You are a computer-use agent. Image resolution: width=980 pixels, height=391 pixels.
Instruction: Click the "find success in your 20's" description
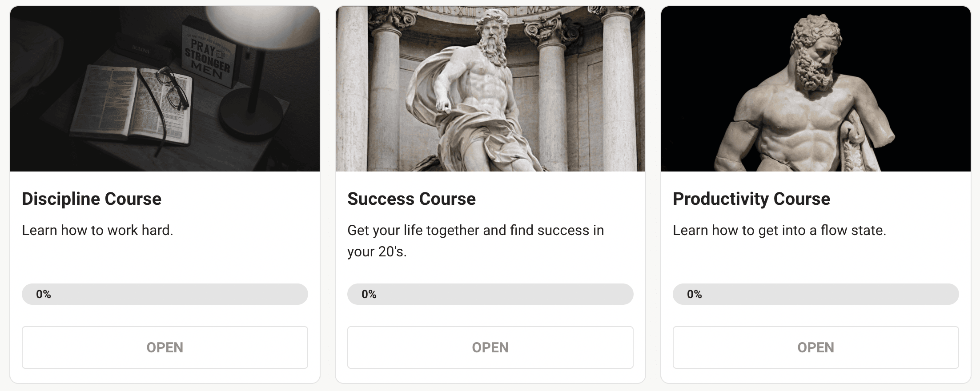click(x=475, y=240)
